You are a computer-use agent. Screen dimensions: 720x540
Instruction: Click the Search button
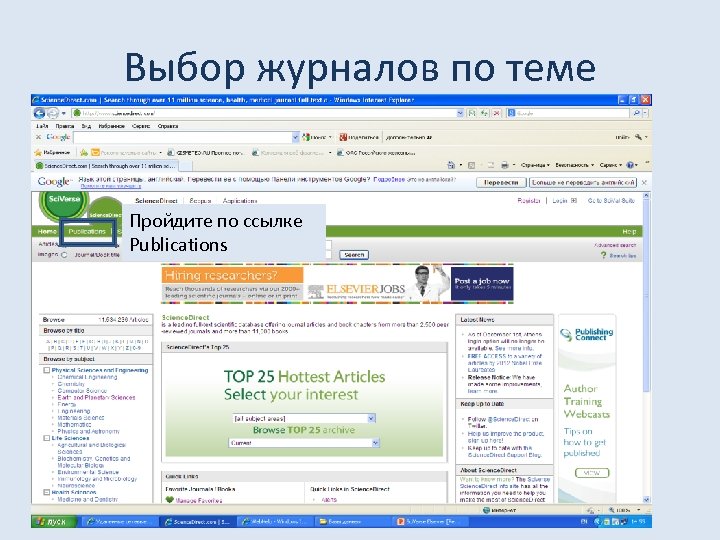[354, 255]
